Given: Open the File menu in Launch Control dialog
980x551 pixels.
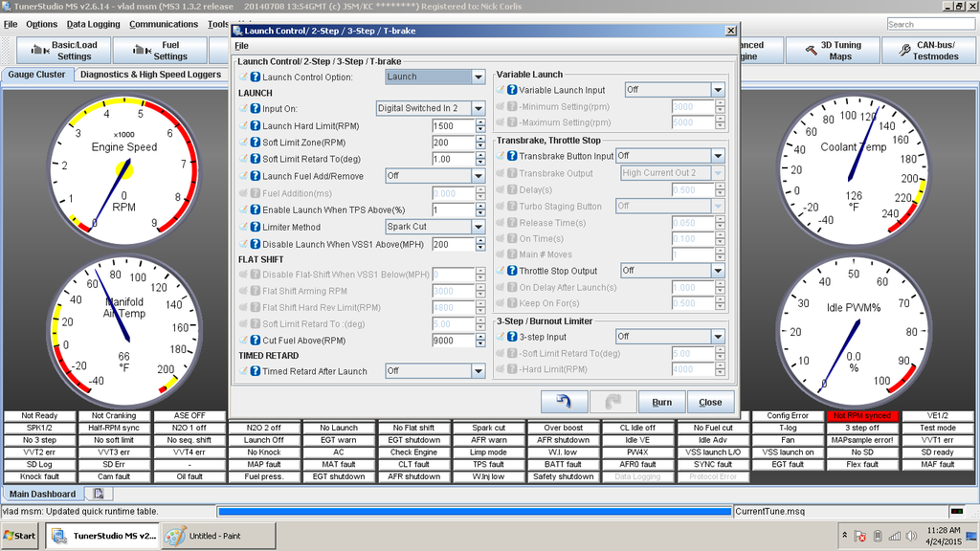Looking at the screenshot, I should click(241, 45).
